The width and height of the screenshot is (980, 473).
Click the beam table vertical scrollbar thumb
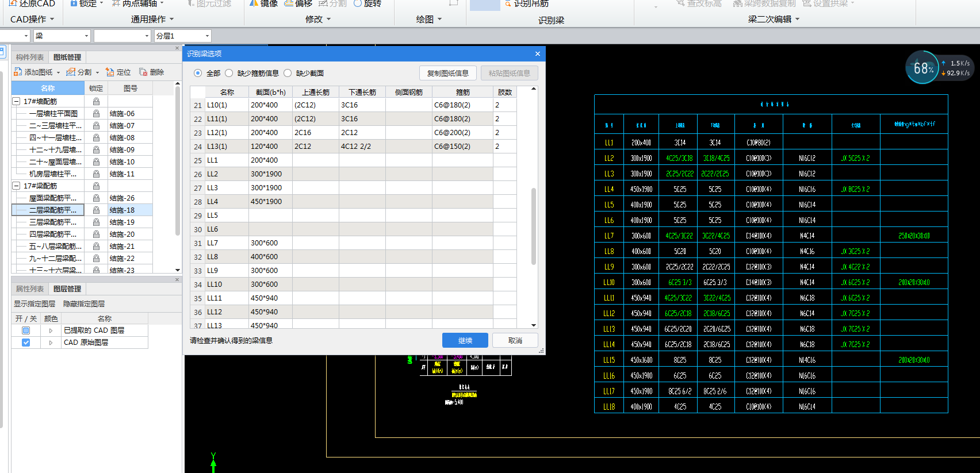[x=534, y=226]
